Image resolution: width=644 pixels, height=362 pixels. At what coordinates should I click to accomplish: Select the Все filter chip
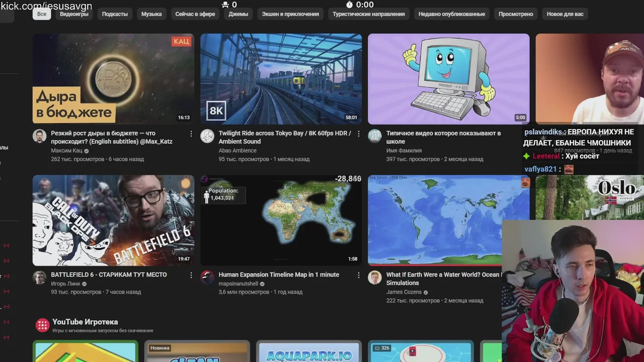pyautogui.click(x=42, y=14)
